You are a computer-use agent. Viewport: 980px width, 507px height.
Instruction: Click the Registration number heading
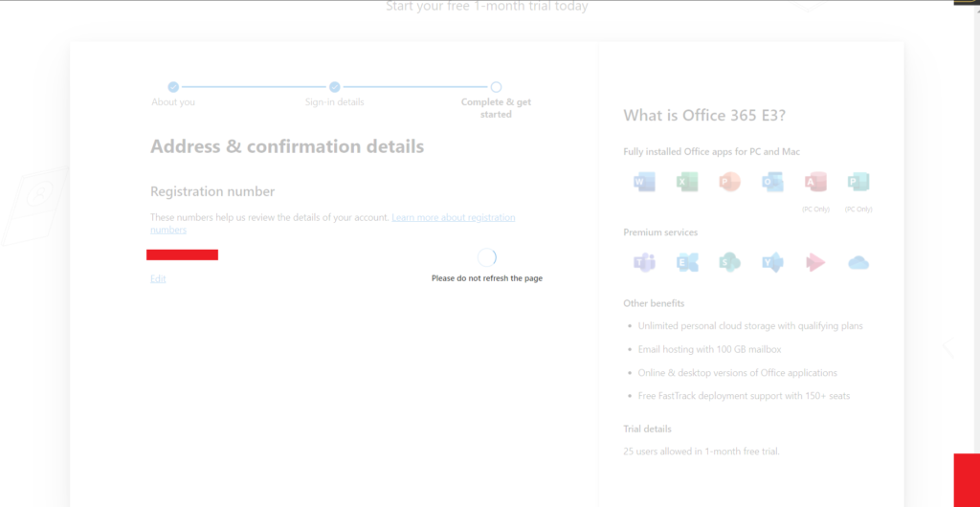(x=212, y=191)
